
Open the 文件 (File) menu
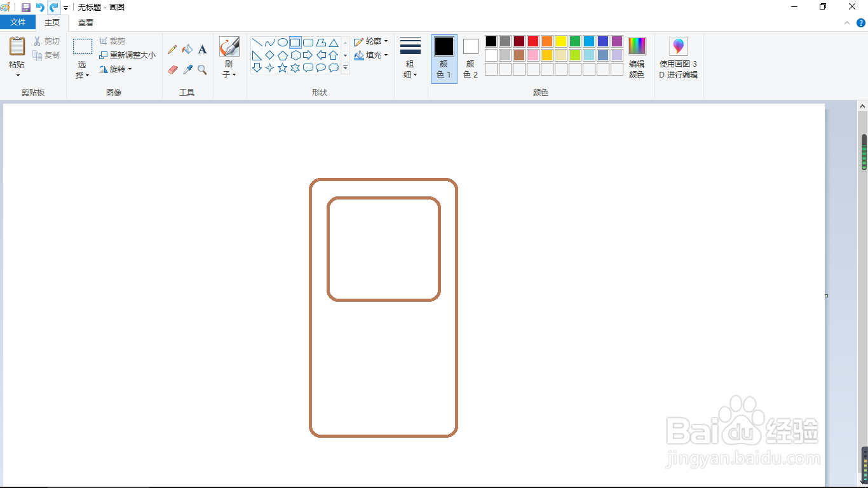[18, 22]
